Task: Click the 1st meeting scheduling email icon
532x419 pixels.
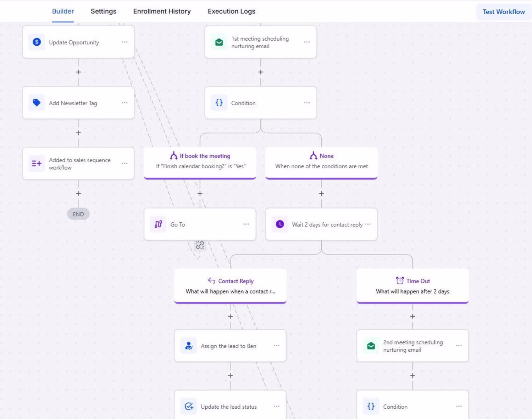Action: 219,42
